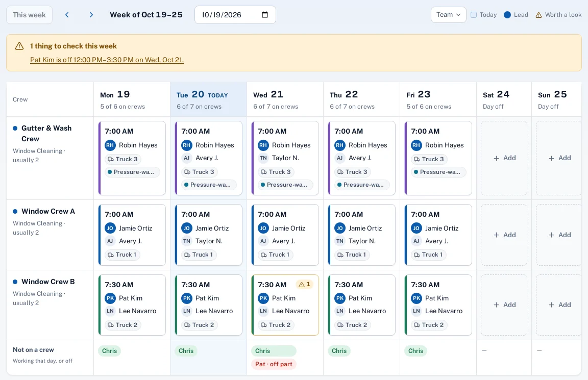Click TN avatar on Wednesday Gutter & Wash shift
Screen dimensions: 588x380
click(263, 158)
